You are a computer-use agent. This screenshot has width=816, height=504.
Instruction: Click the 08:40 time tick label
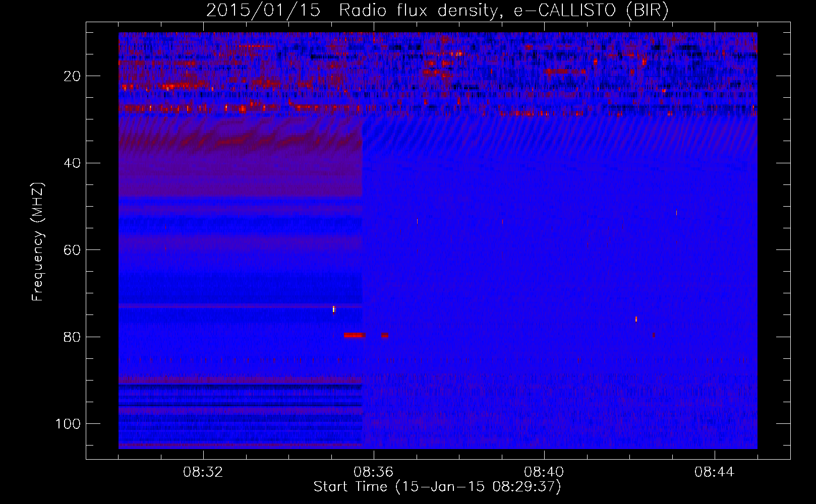(544, 472)
